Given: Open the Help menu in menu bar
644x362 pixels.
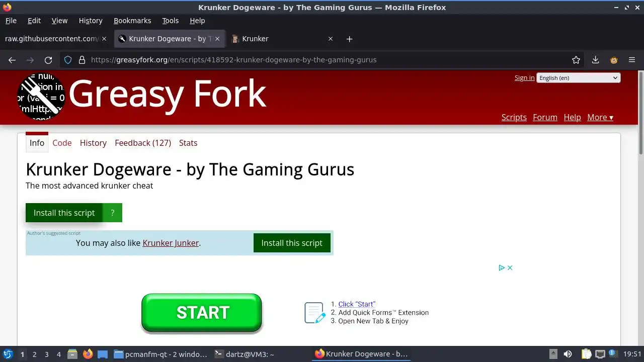Looking at the screenshot, I should coord(197,21).
